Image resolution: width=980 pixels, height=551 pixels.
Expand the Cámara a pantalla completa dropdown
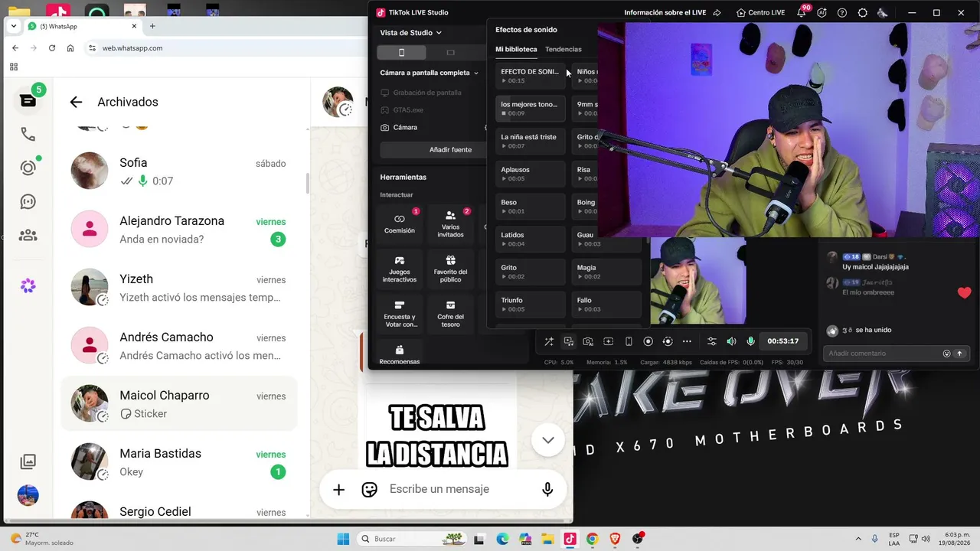pyautogui.click(x=430, y=73)
